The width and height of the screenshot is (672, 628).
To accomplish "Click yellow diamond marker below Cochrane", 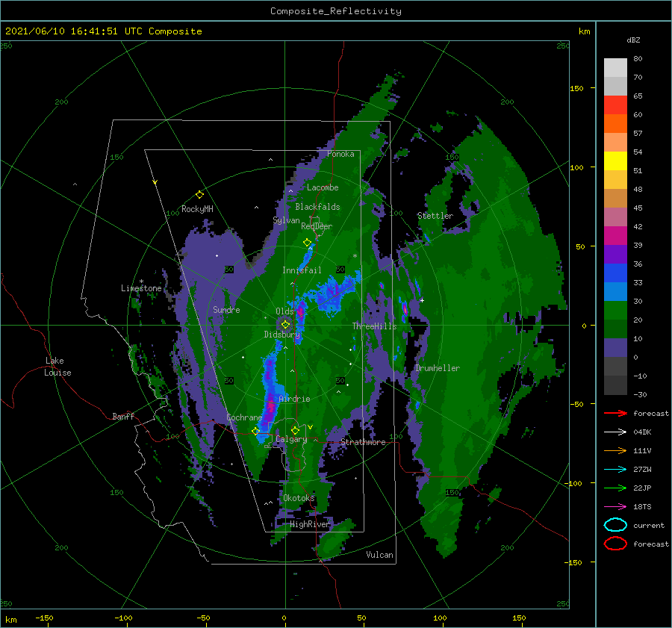I will click(256, 431).
